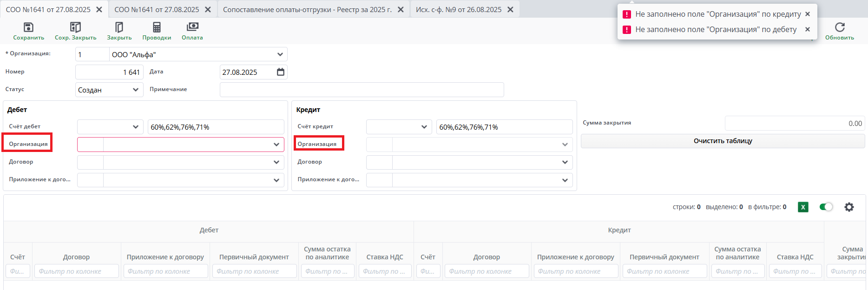The image size is (868, 290).
Task: Open Проводки calculator icon
Action: [157, 27]
